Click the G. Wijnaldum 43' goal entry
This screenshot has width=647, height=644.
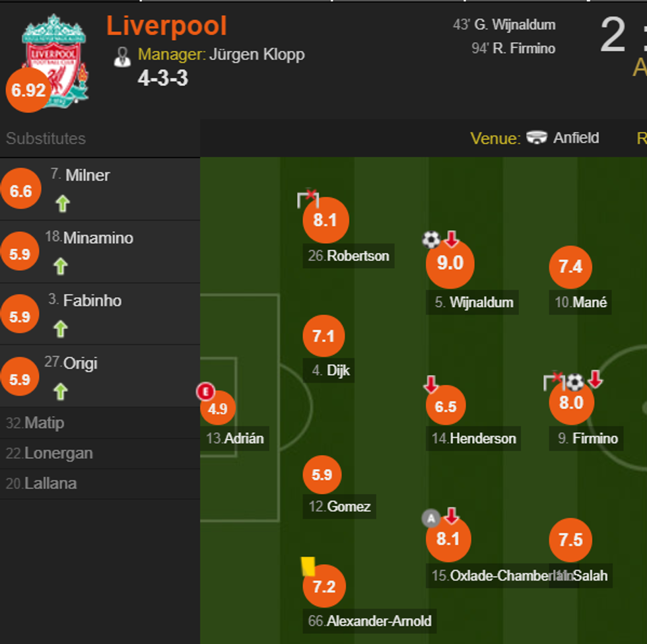504,25
